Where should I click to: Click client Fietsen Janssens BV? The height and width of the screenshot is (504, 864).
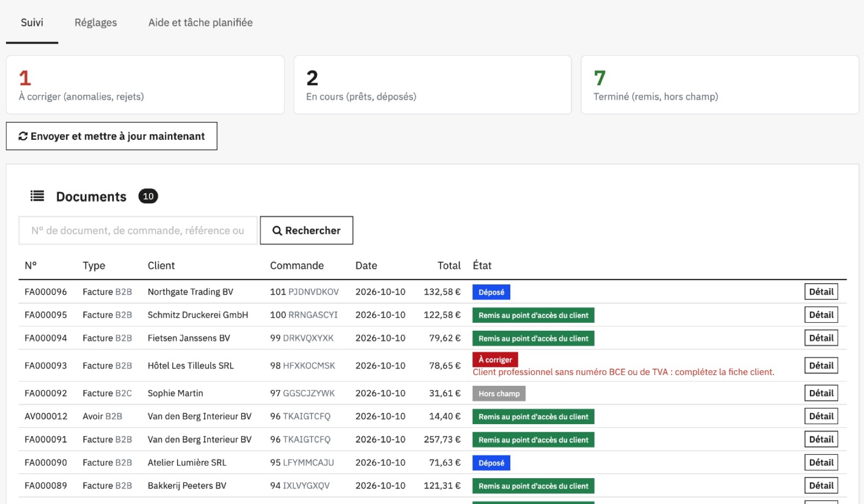tap(189, 338)
